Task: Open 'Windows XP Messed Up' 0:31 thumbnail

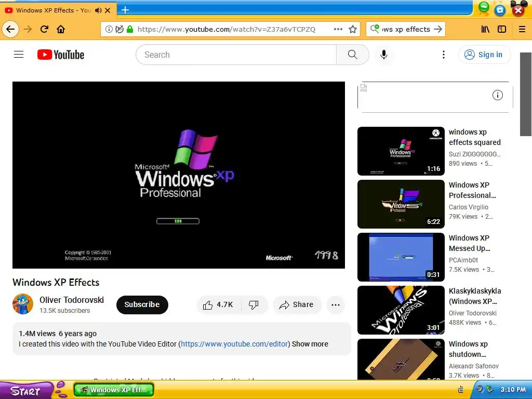Action: 401,257
